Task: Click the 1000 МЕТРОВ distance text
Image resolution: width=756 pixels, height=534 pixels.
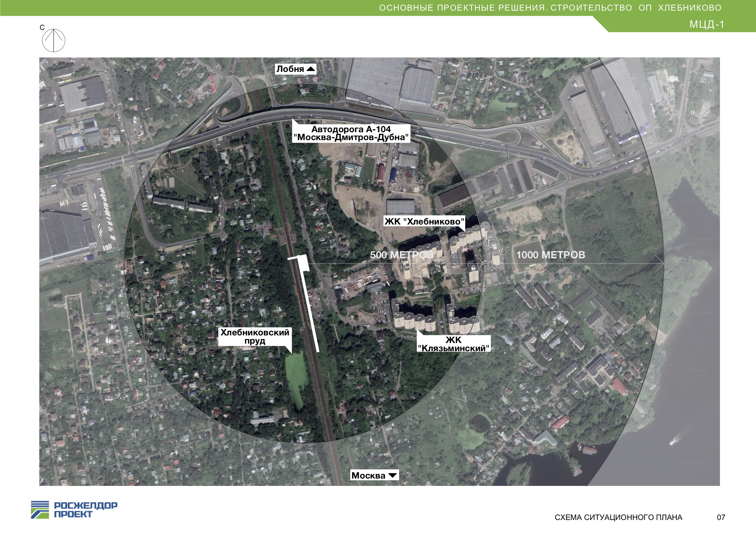Action: [x=551, y=255]
